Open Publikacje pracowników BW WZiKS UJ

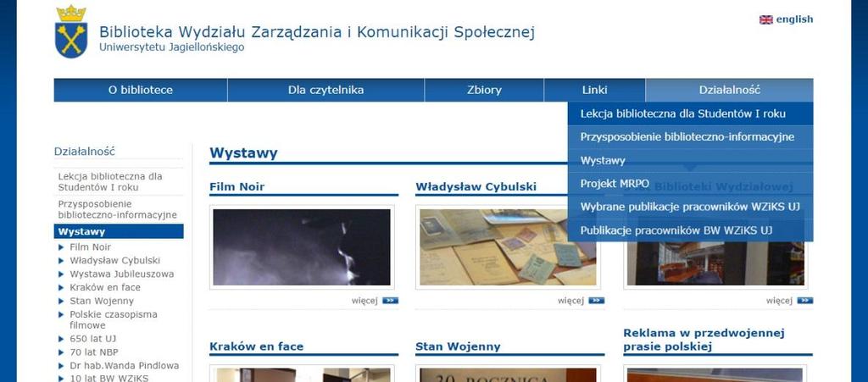(x=690, y=230)
